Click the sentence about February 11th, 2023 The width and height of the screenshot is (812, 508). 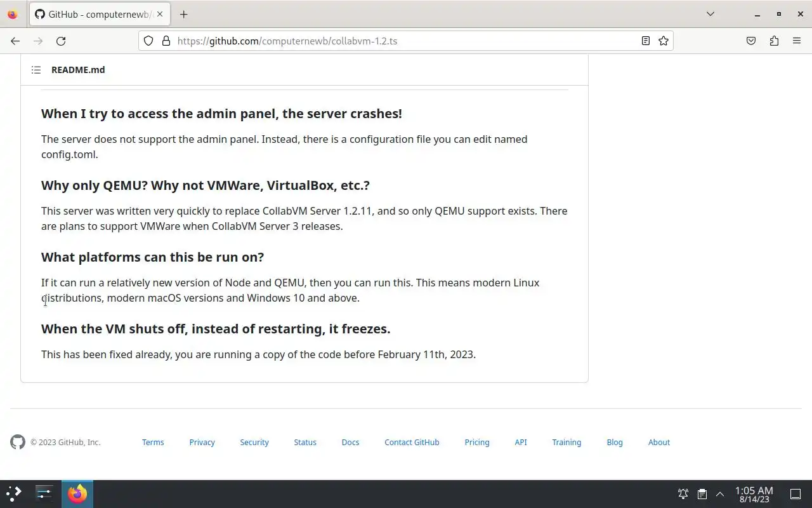click(258, 354)
